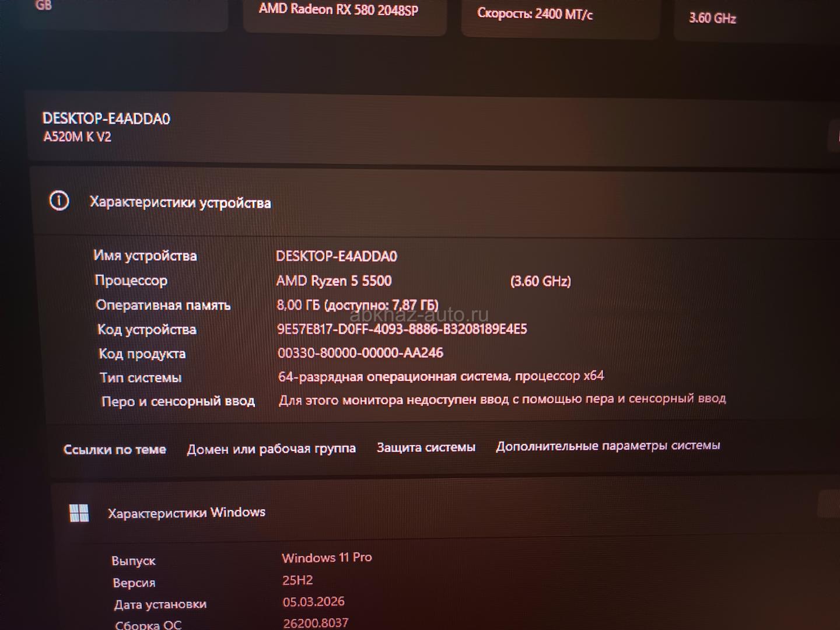Click the AMD Ryzen 5 5500 processor value
This screenshot has width=840, height=630.
334,281
